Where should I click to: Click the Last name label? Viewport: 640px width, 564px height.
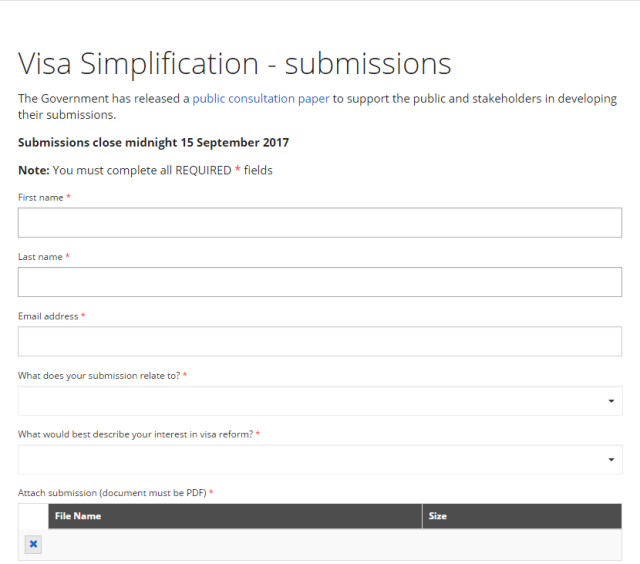click(x=40, y=257)
